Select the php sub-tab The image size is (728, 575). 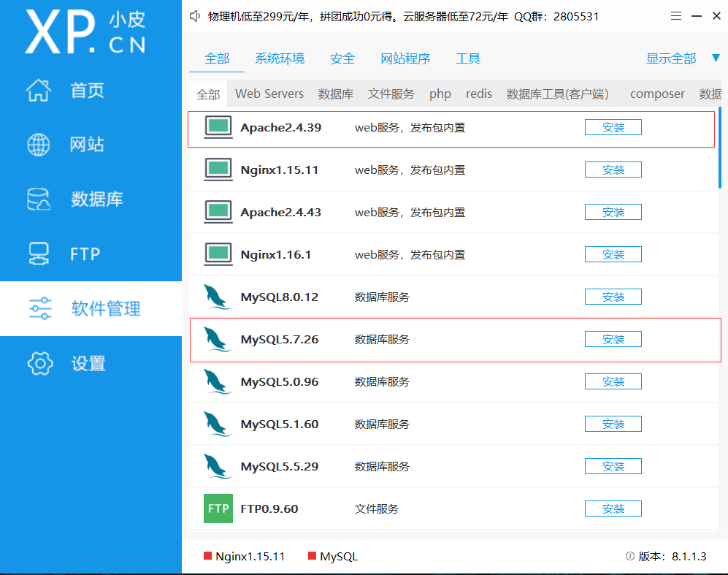440,94
